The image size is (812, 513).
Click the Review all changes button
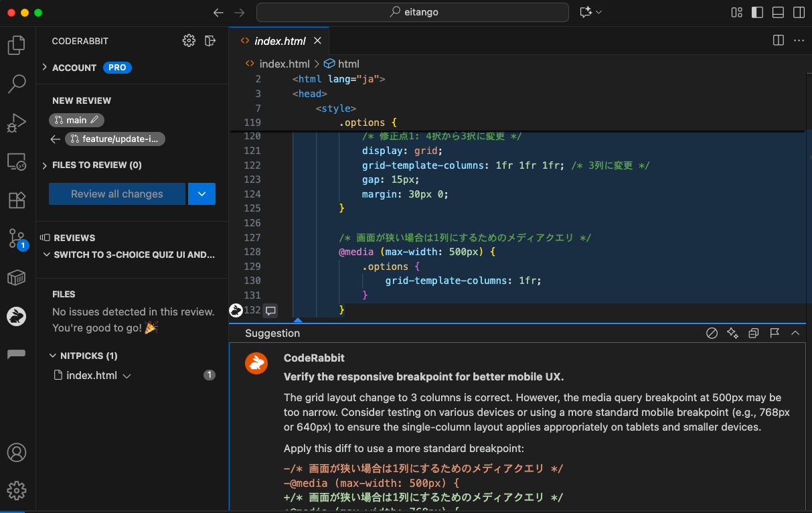pos(117,194)
